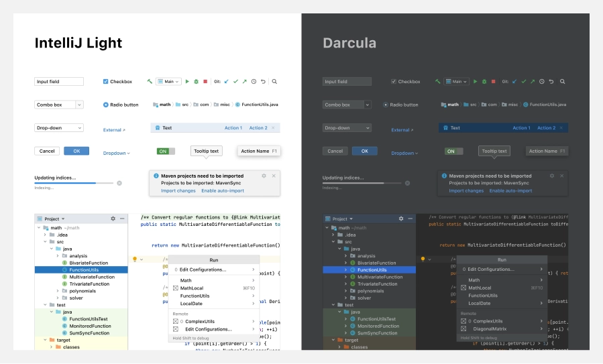603x364 pixels.
Task: Click the yellow lightbulb in Light editor
Action: 135,259
